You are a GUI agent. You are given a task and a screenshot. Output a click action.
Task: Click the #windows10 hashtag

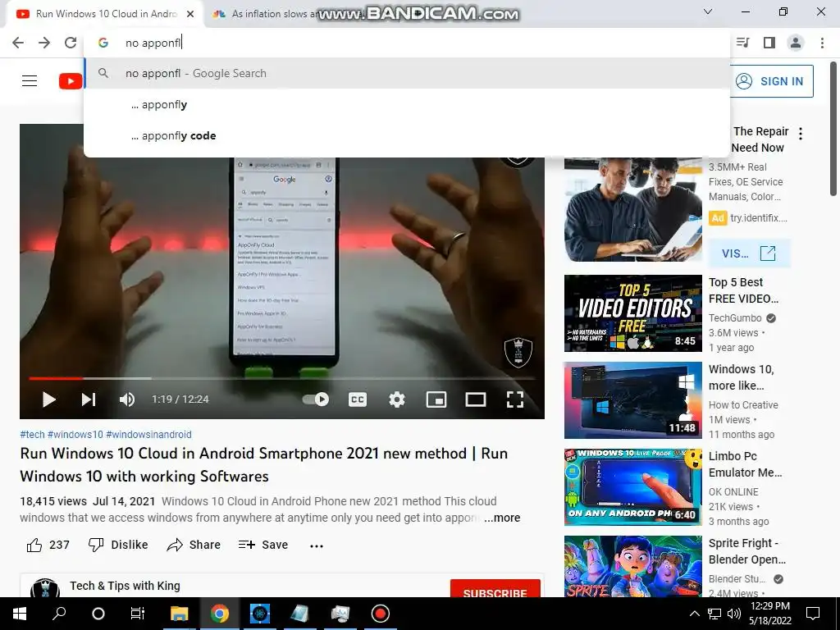tap(75, 435)
